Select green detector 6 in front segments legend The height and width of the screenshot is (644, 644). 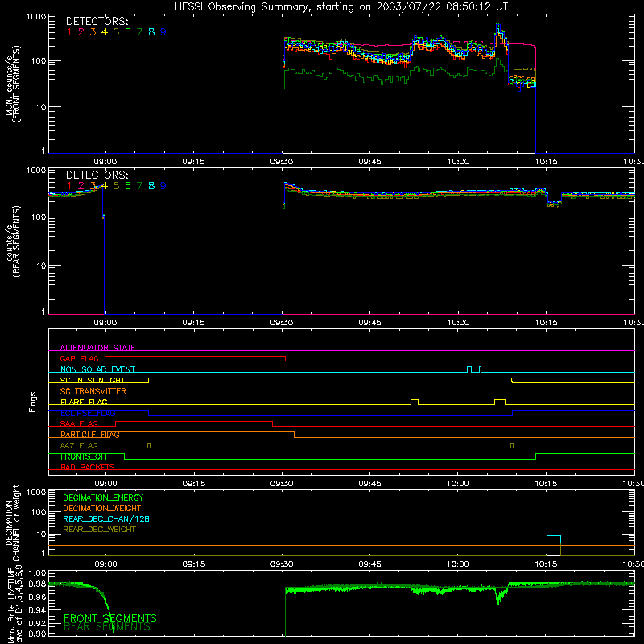(128, 32)
